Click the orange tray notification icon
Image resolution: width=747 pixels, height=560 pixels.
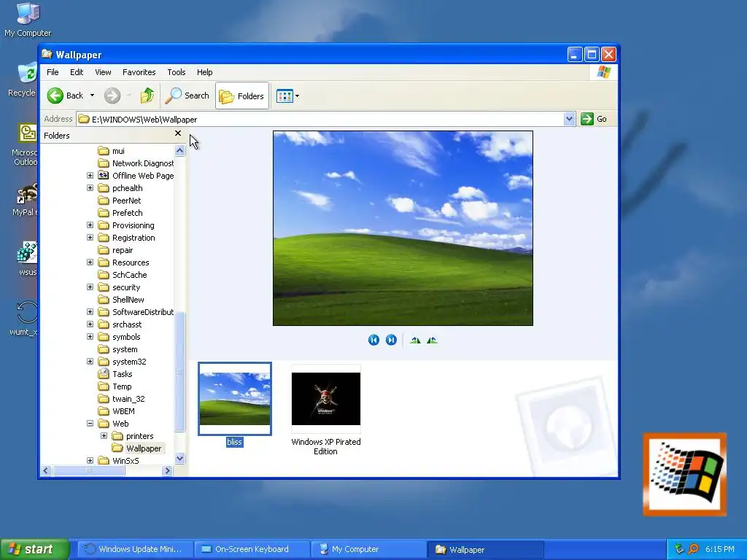pyautogui.click(x=693, y=549)
